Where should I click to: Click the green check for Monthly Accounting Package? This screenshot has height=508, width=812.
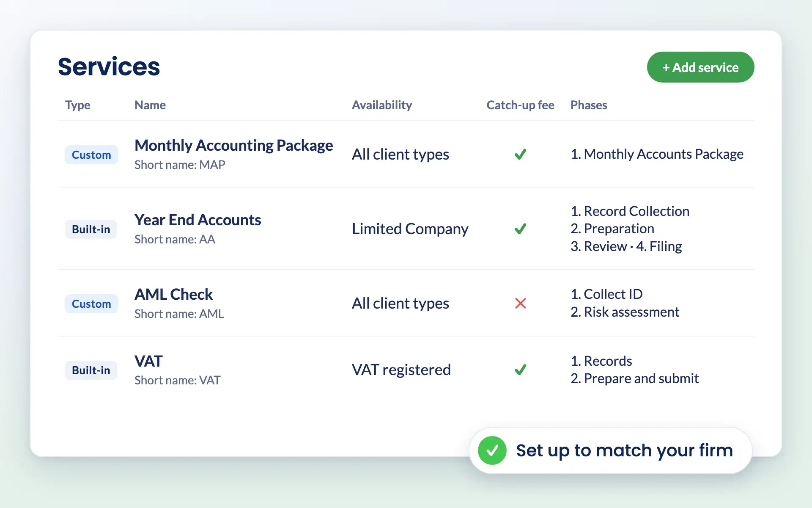[520, 154]
